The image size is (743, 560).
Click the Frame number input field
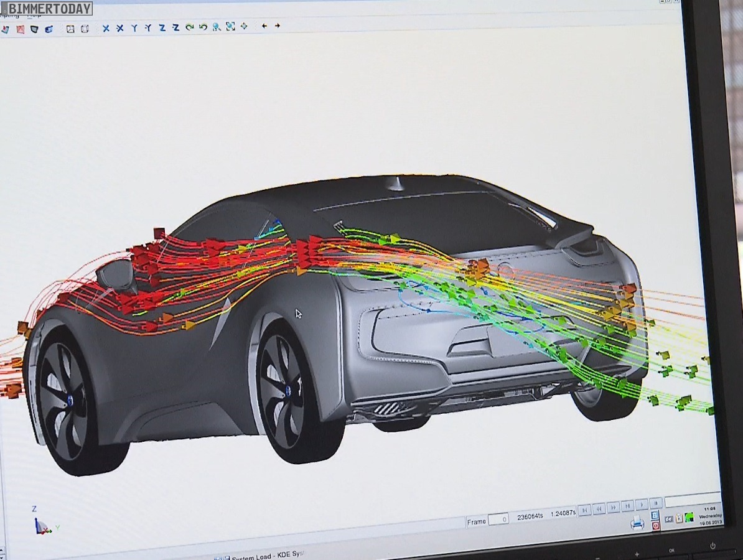(498, 519)
